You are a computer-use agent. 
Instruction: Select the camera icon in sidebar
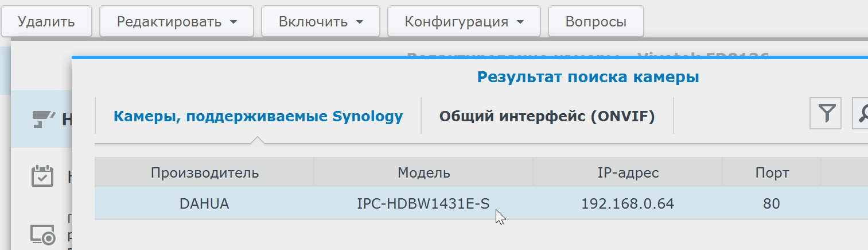tap(42, 118)
